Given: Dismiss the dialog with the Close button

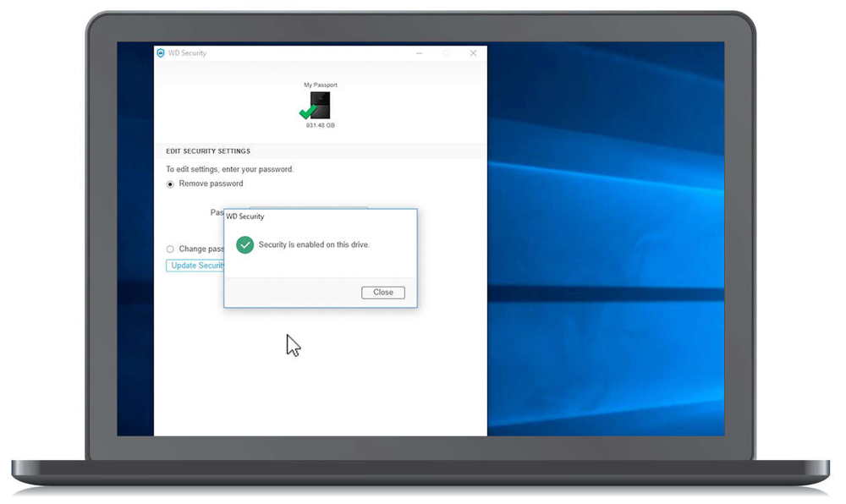Looking at the screenshot, I should (x=383, y=292).
